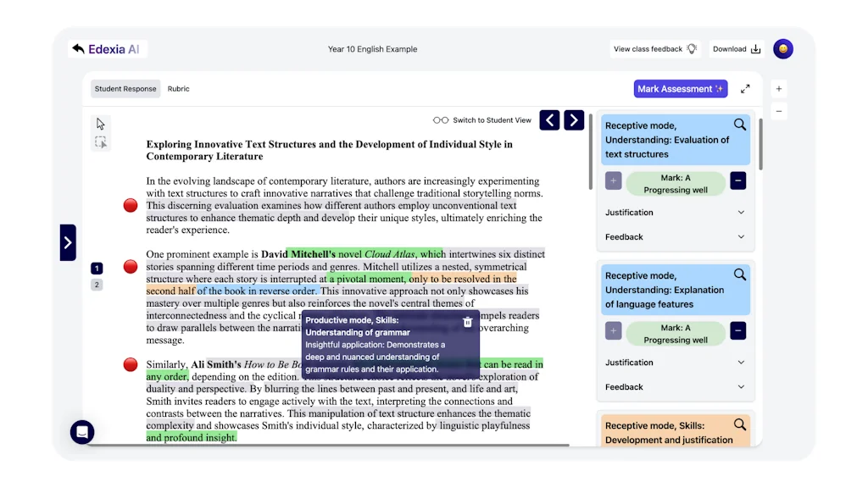Switch to the Rubric tab

tap(178, 88)
